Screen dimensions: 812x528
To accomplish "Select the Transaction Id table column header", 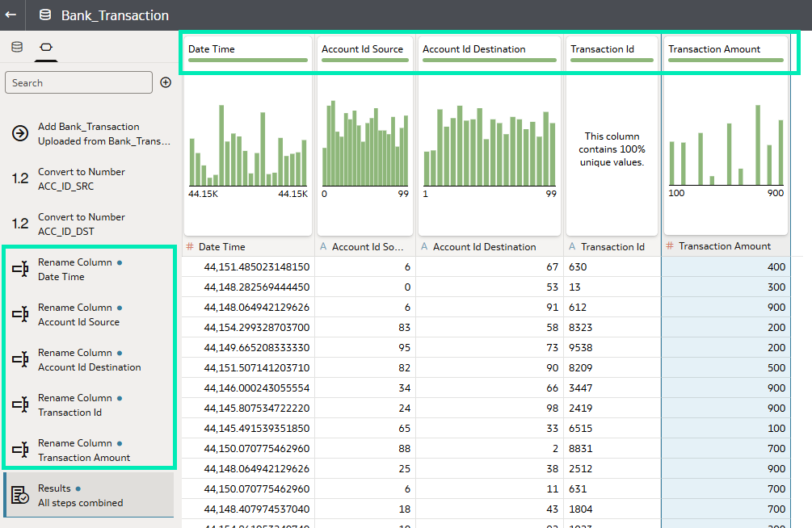I will (x=612, y=247).
